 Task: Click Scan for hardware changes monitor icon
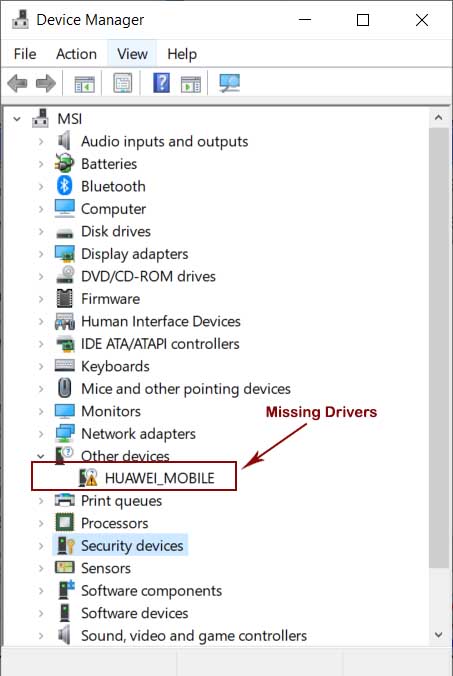pos(229,83)
